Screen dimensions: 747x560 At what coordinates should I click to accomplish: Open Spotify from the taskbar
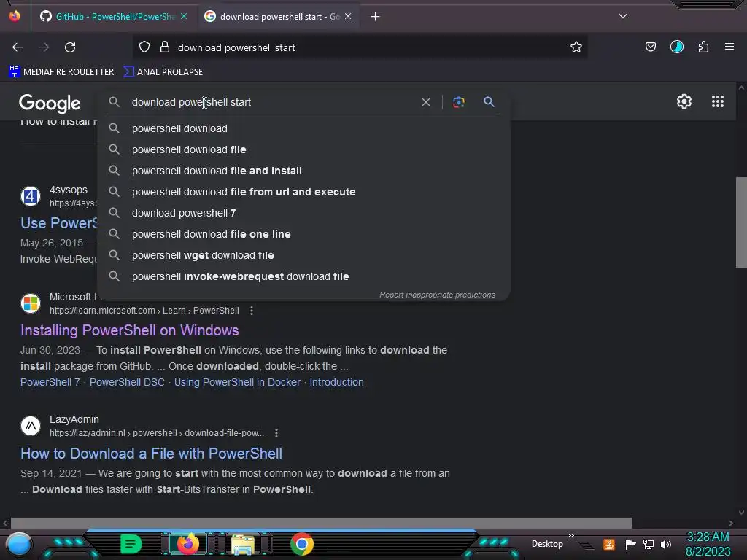[131, 544]
